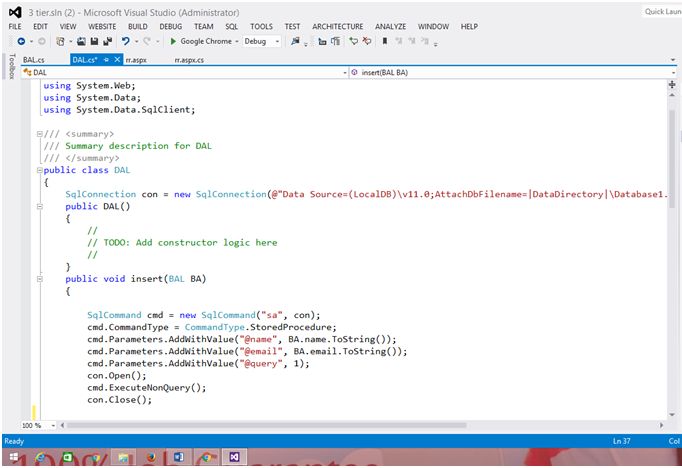Viewport: 682px width, 468px height.
Task: Open the Debug configuration dropdown
Action: 261,41
